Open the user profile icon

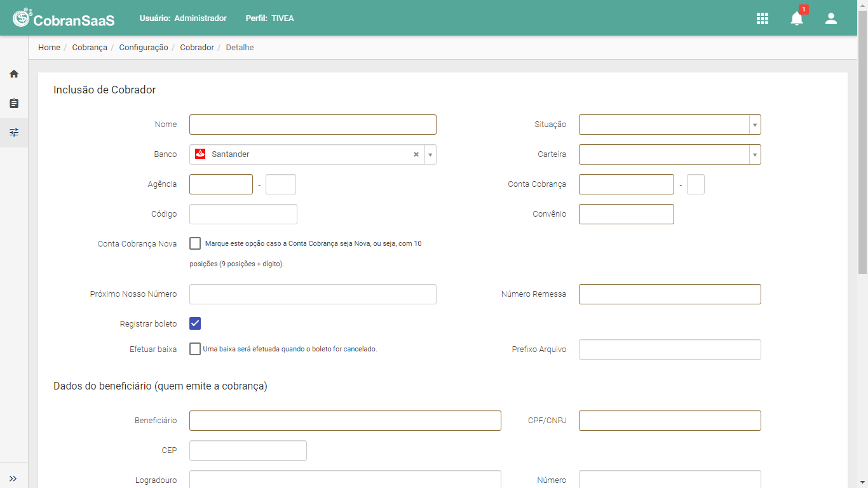[831, 18]
